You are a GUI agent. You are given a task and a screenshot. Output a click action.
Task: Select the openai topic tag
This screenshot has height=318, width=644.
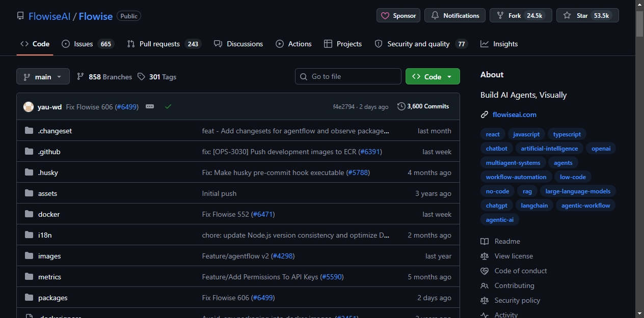coord(601,149)
